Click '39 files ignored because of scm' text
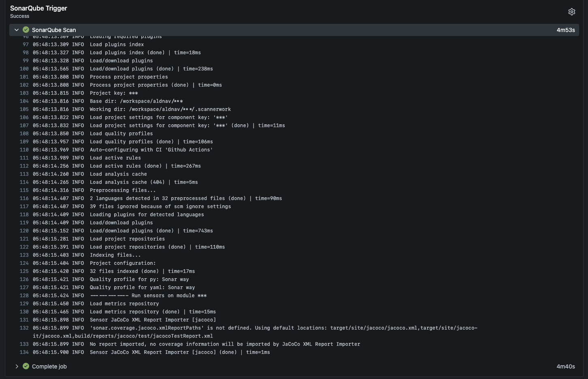 pyautogui.click(x=160, y=207)
